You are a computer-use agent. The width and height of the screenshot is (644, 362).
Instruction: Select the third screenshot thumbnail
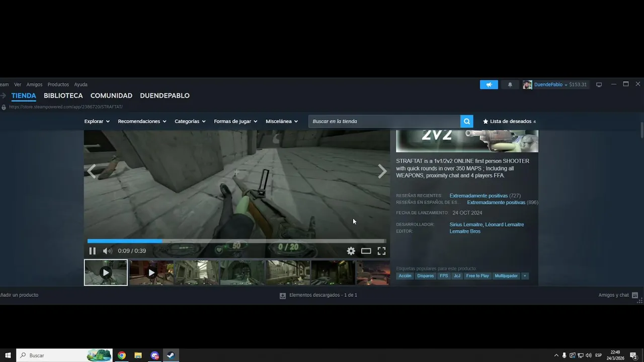coord(196,273)
